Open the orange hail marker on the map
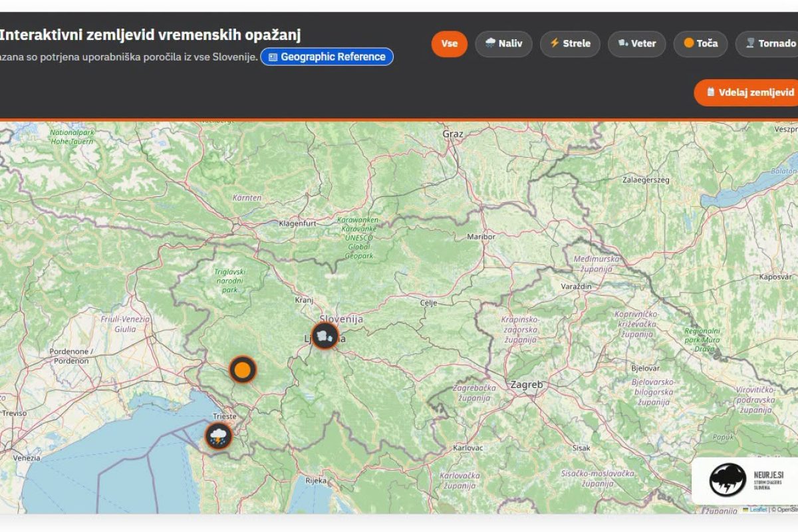 coord(243,369)
